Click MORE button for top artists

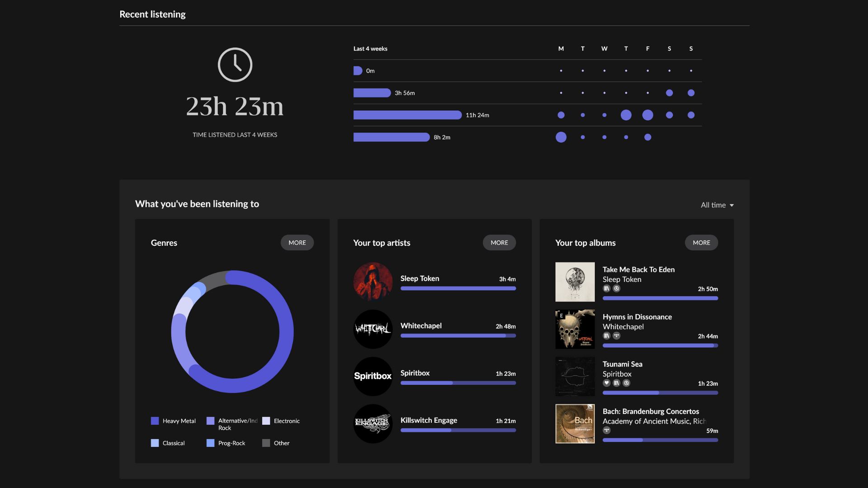click(499, 243)
